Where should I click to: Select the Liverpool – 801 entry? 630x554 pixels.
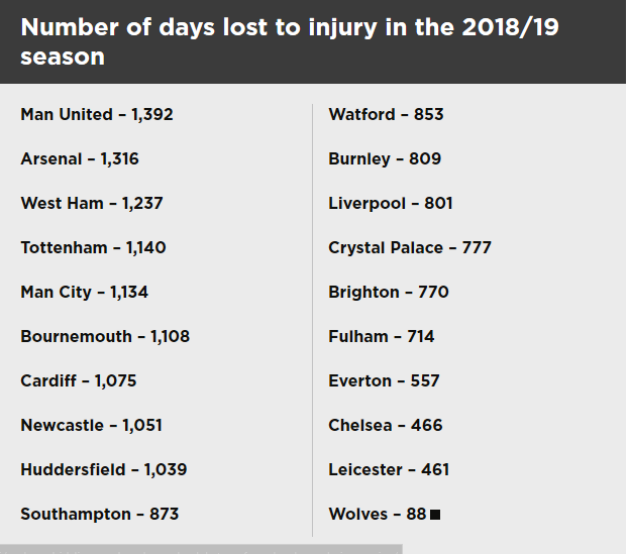(x=391, y=203)
